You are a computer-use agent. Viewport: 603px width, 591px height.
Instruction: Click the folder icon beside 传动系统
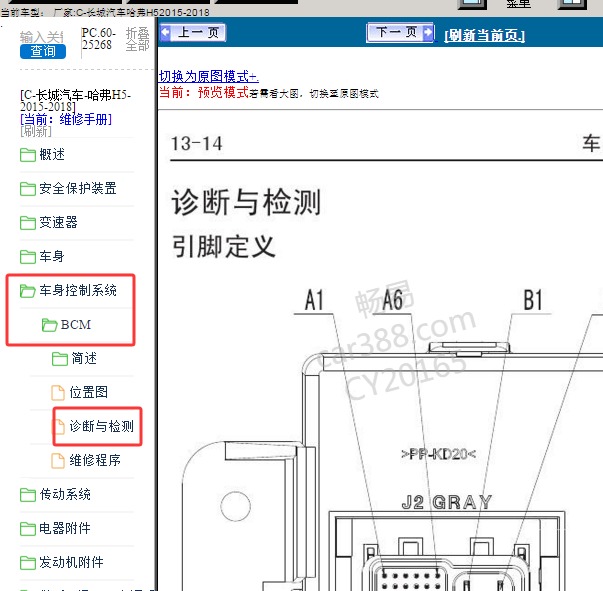[28, 494]
